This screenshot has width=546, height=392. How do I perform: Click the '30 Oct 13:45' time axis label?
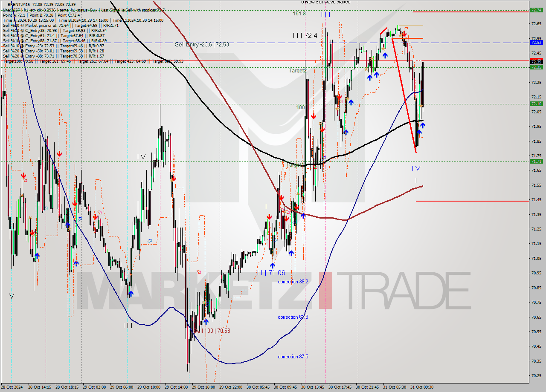coord(313,387)
